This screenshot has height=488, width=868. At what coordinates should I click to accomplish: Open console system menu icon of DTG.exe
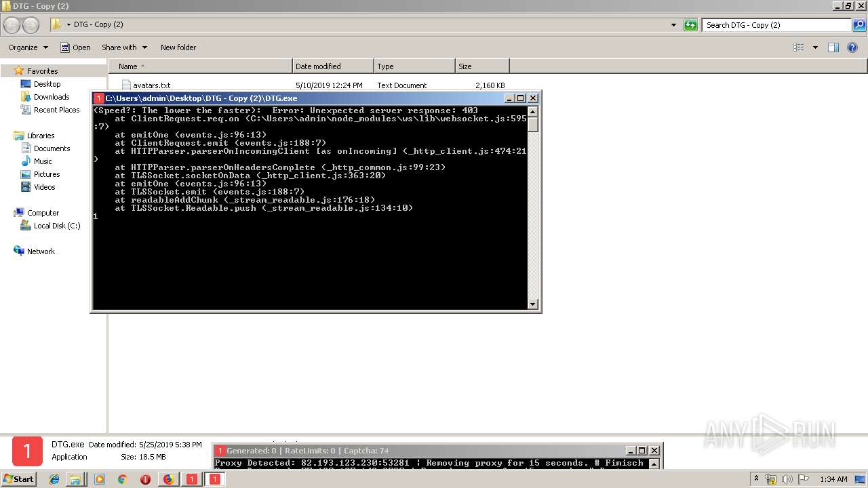98,98
